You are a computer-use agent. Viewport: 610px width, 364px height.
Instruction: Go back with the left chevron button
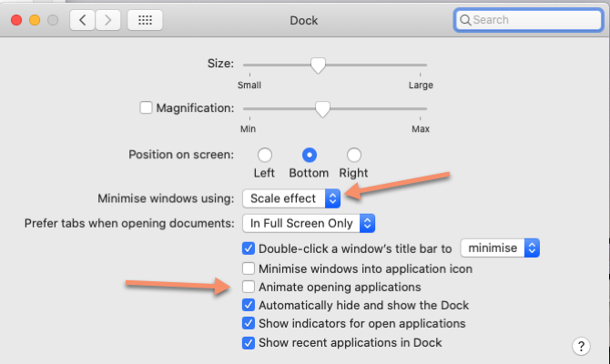pyautogui.click(x=84, y=19)
